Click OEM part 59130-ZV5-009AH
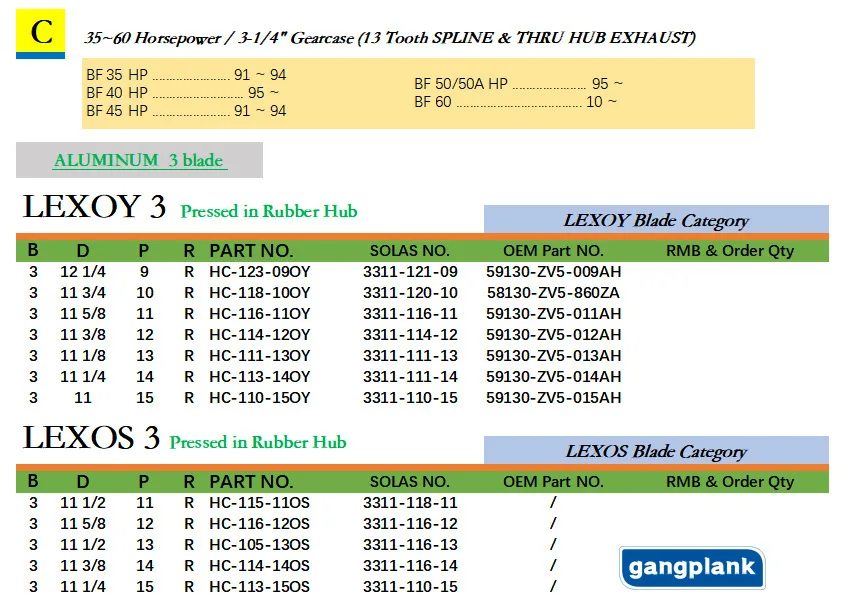Image resolution: width=843 pixels, height=601 pixels. [554, 272]
